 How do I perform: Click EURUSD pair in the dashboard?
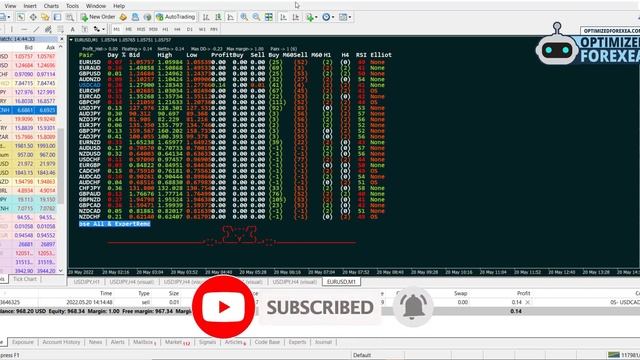coord(89,62)
